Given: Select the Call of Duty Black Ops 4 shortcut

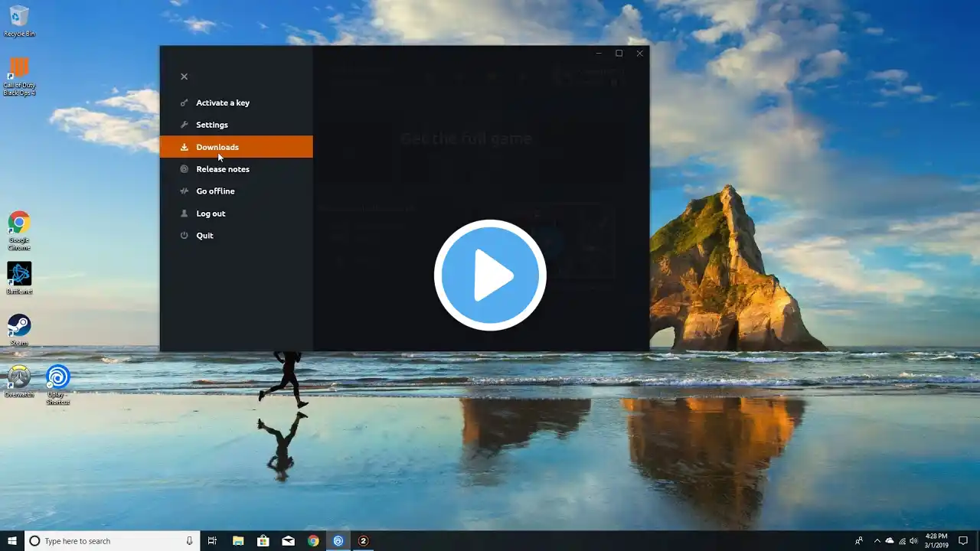Looking at the screenshot, I should click(19, 77).
